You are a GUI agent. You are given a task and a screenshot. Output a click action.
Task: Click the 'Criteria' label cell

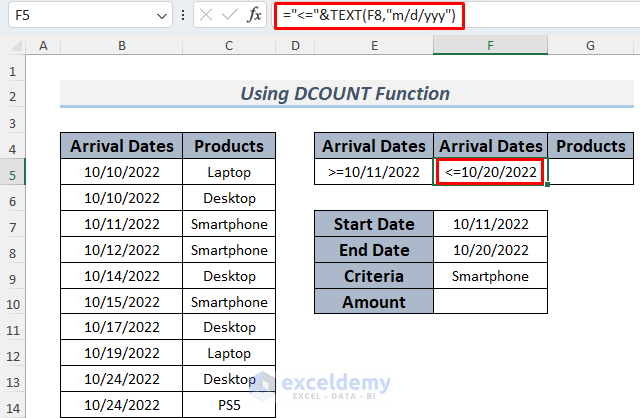(x=374, y=276)
